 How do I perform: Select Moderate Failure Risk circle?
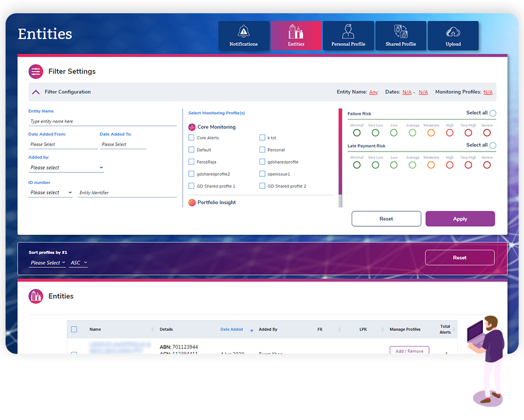[431, 133]
